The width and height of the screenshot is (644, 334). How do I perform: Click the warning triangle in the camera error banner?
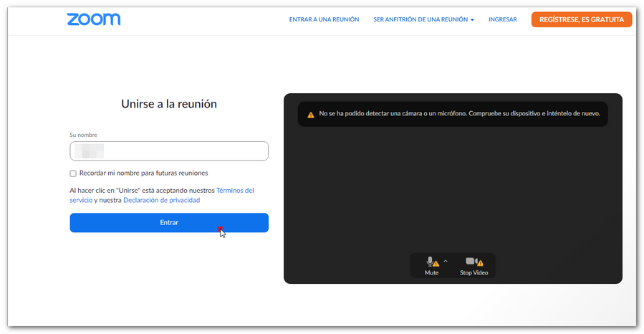point(311,115)
